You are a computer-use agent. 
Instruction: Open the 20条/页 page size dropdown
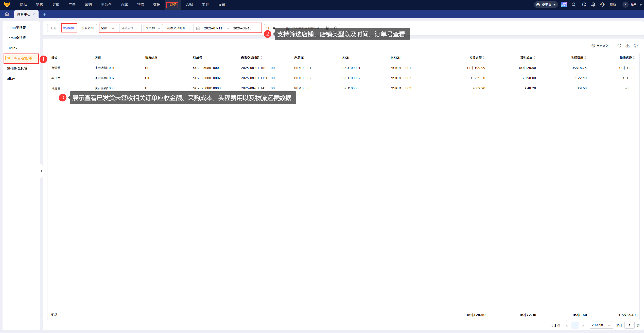601,325
